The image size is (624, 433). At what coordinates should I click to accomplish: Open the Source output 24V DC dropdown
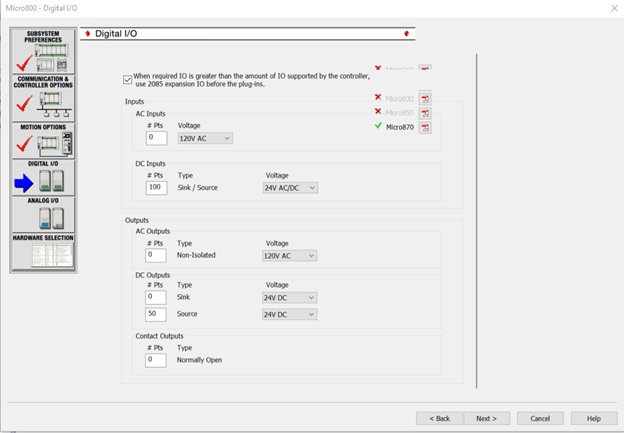[289, 314]
